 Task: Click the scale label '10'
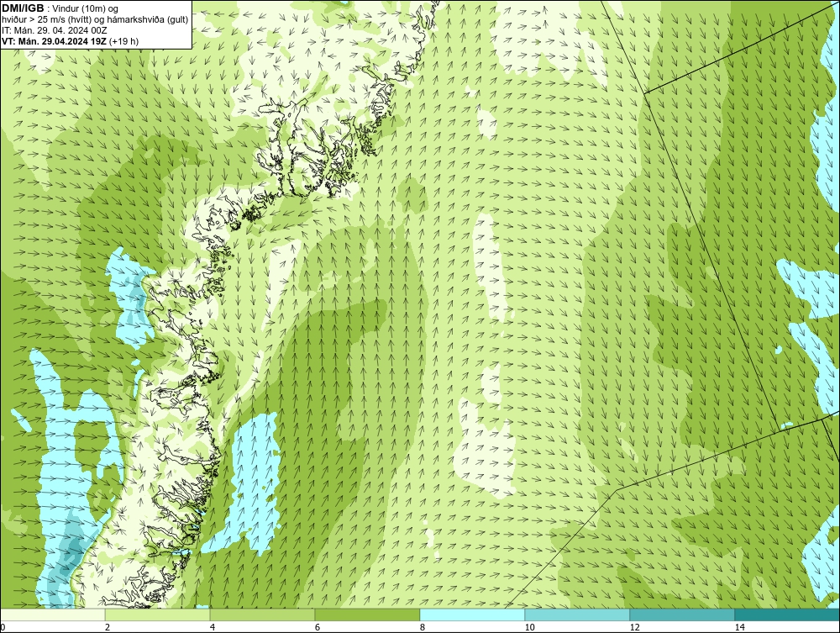coord(529,627)
